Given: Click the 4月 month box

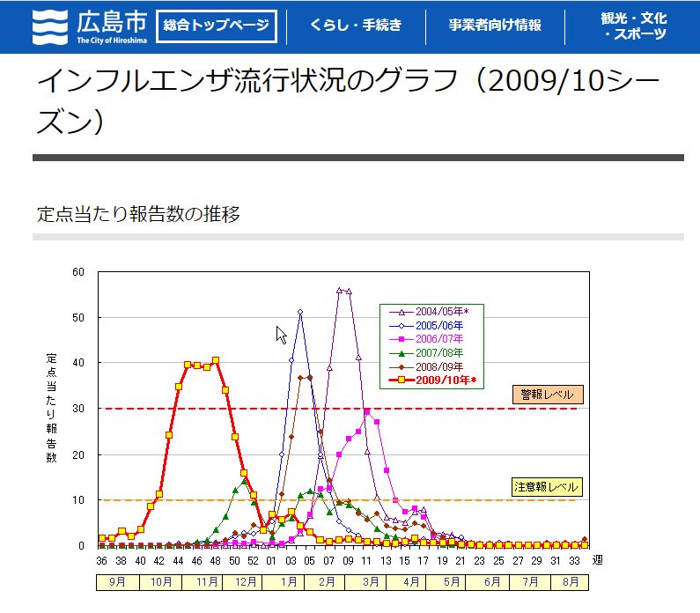Looking at the screenshot, I should click(406, 582).
